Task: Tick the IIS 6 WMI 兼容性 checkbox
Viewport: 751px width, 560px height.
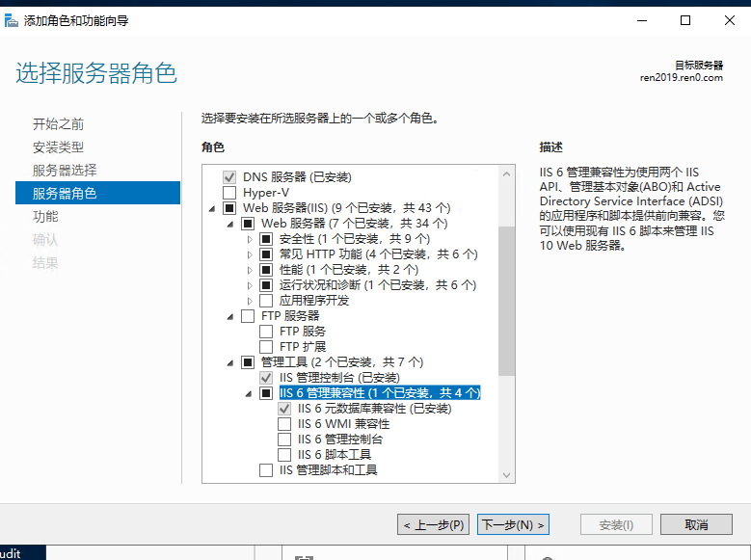Action: (284, 424)
